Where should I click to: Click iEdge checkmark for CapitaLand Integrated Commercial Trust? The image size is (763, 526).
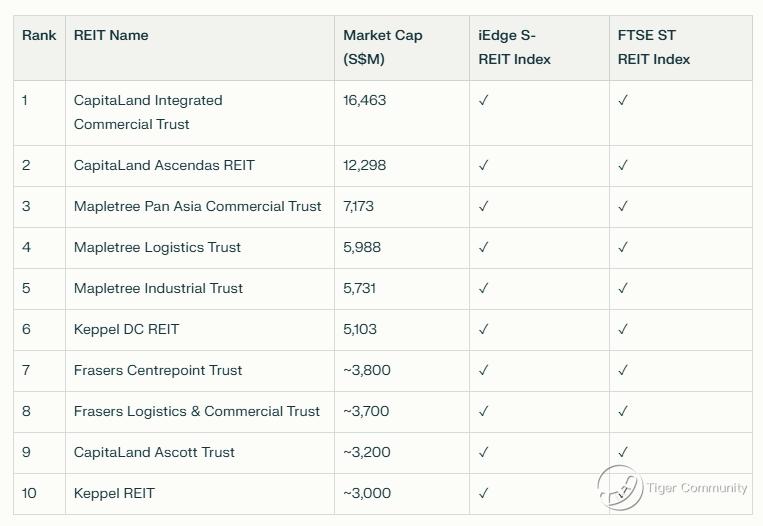pos(484,101)
